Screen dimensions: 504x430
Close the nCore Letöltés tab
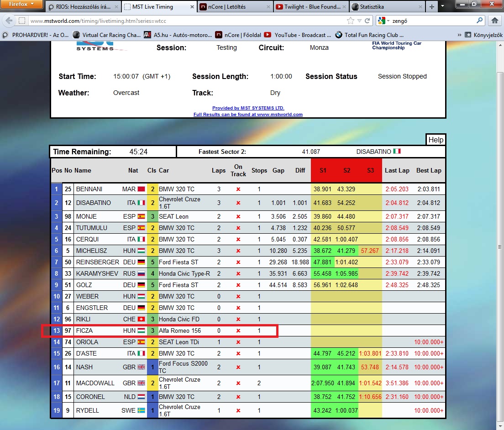tap(268, 7)
